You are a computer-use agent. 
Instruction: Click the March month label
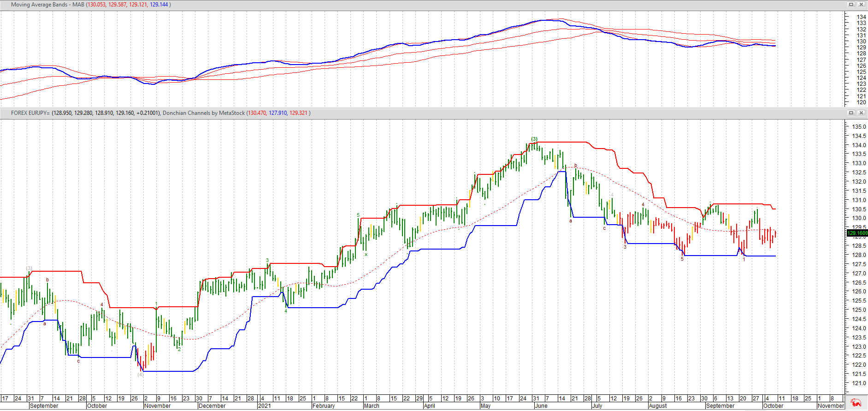pyautogui.click(x=372, y=406)
